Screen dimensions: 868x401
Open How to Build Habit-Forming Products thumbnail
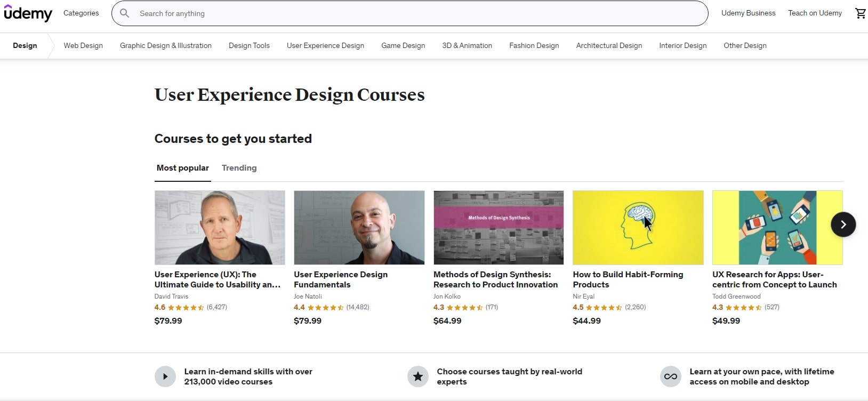(638, 228)
